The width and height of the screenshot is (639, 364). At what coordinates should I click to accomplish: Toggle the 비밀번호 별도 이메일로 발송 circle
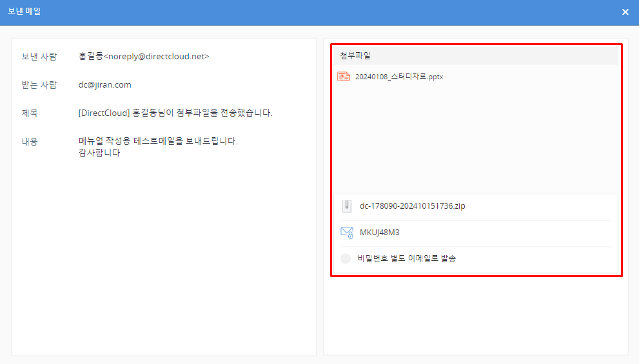pyautogui.click(x=346, y=258)
